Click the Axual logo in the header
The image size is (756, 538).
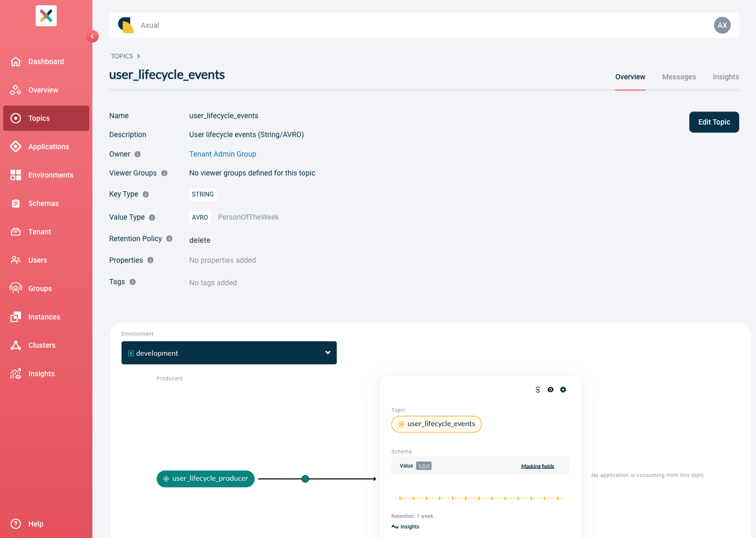click(x=126, y=25)
